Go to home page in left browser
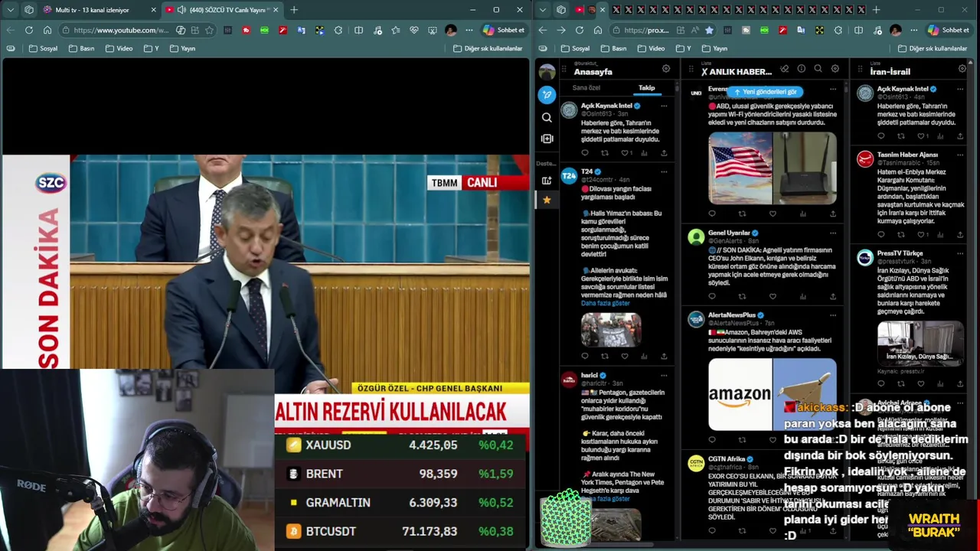The width and height of the screenshot is (980, 551). (x=47, y=30)
